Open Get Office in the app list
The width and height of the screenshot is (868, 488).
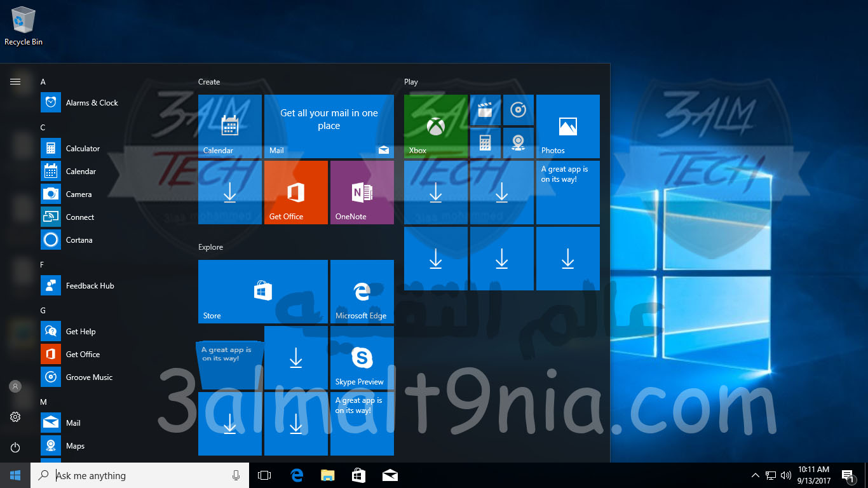[x=108, y=355]
